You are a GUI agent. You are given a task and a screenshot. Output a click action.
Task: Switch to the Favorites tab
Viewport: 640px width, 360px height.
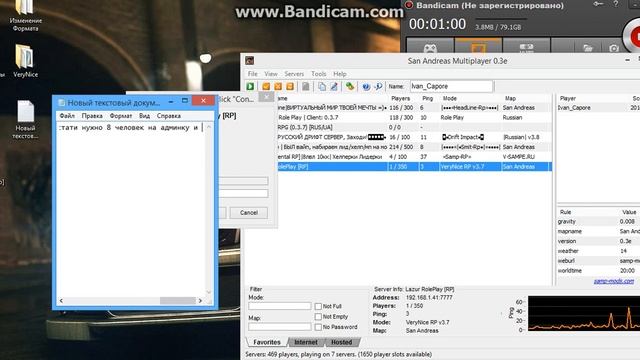click(267, 342)
